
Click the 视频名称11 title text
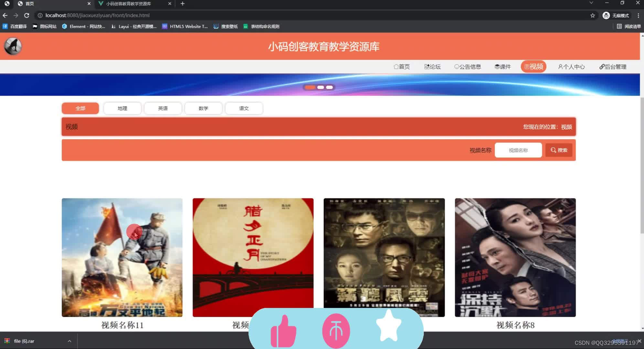pyautogui.click(x=122, y=325)
